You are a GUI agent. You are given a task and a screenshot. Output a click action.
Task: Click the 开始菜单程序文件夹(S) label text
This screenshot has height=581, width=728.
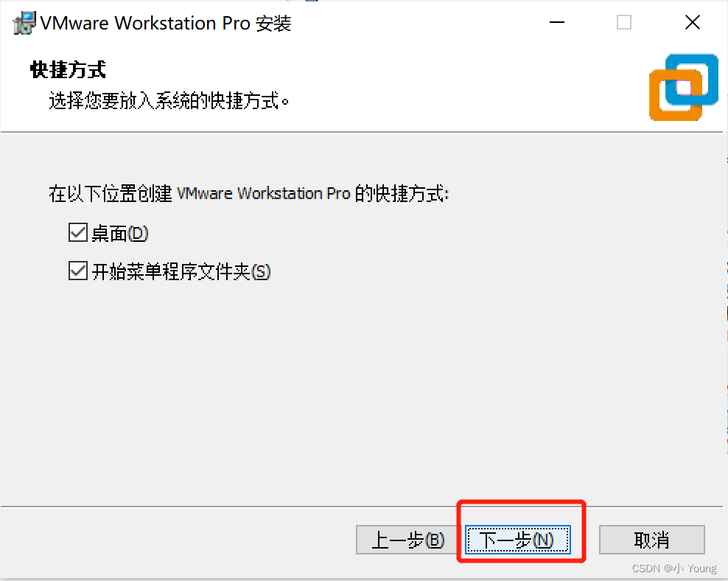181,271
